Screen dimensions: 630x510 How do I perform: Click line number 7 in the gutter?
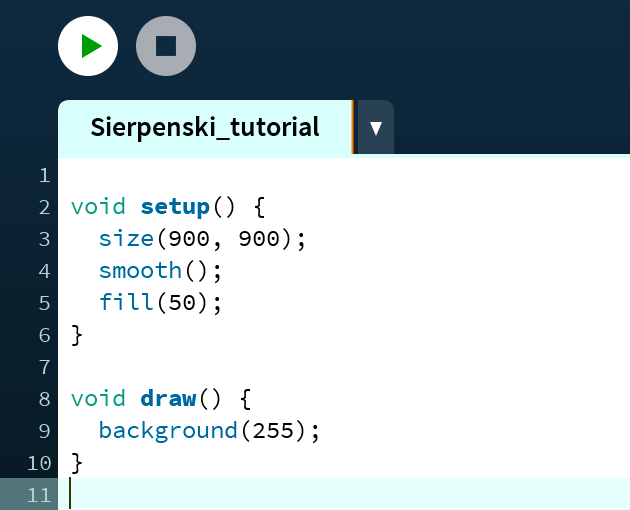pos(45,367)
